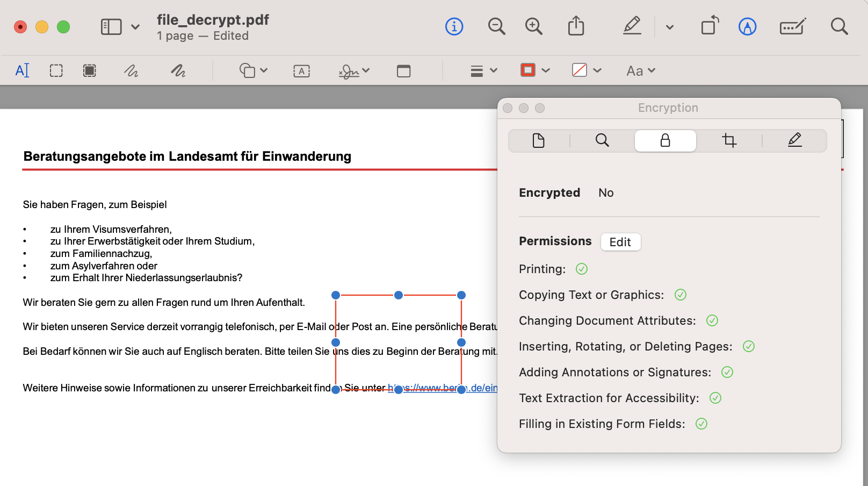Expand the border color chevron
The height and width of the screenshot is (486, 868).
tap(546, 70)
